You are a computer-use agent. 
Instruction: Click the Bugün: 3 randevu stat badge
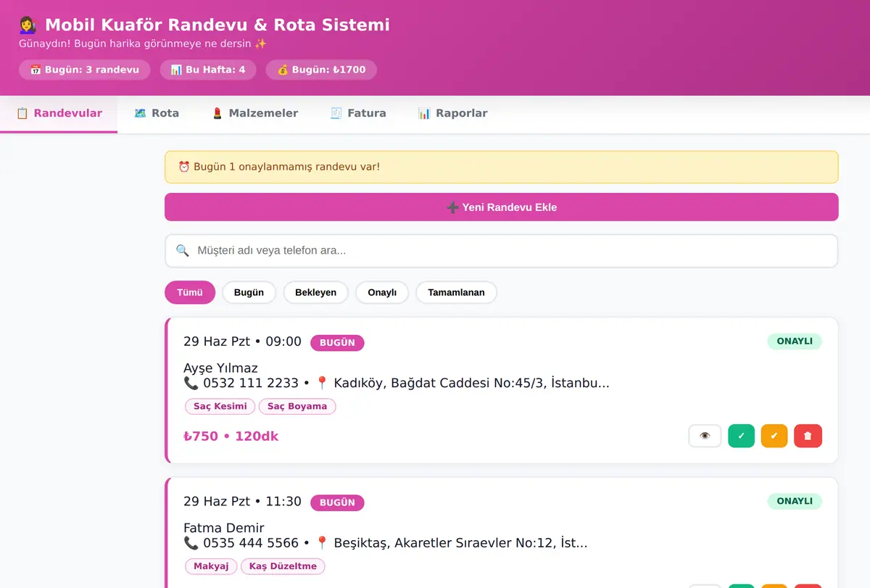tap(84, 70)
